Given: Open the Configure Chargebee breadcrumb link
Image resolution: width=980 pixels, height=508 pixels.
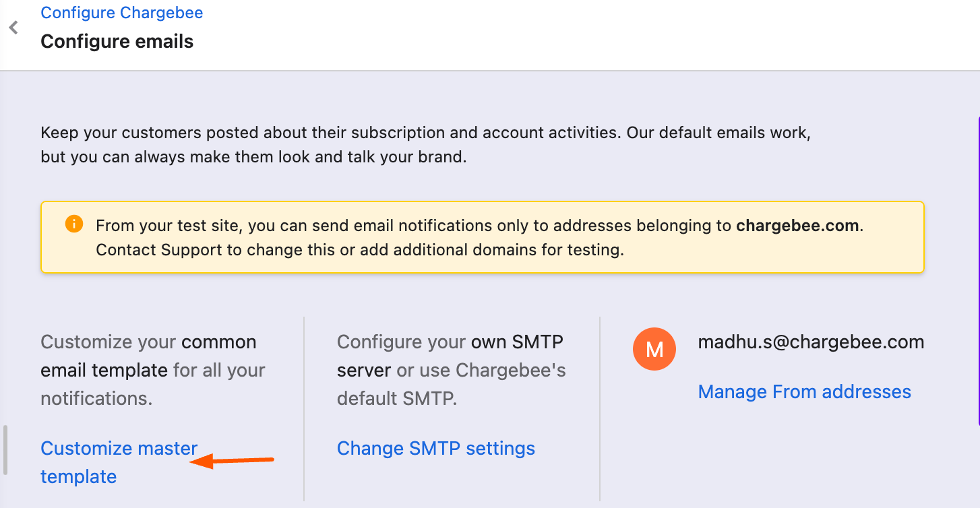Looking at the screenshot, I should 121,13.
